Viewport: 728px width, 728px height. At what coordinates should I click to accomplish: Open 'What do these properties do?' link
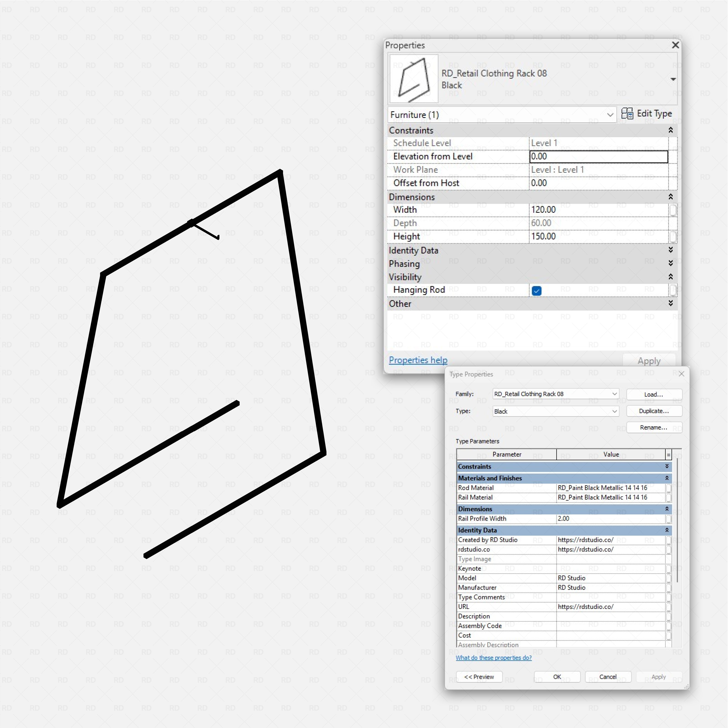494,658
